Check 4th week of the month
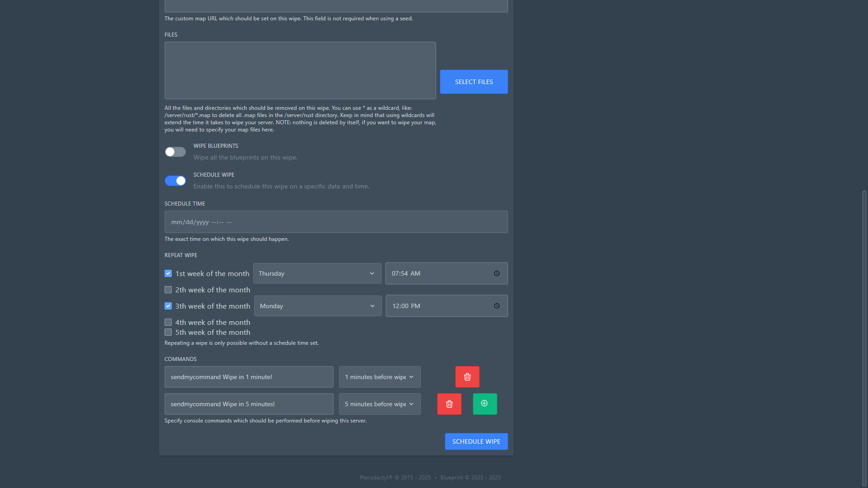This screenshot has height=488, width=868. [168, 323]
